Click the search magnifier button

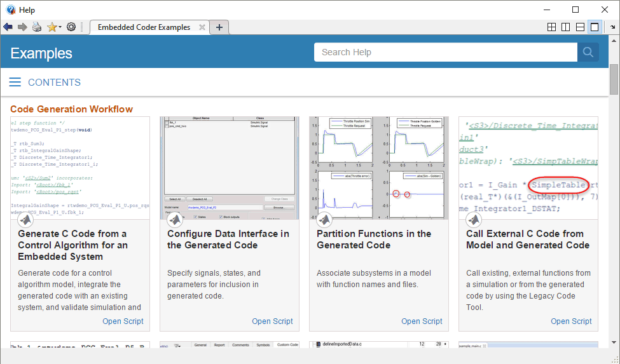pyautogui.click(x=588, y=52)
